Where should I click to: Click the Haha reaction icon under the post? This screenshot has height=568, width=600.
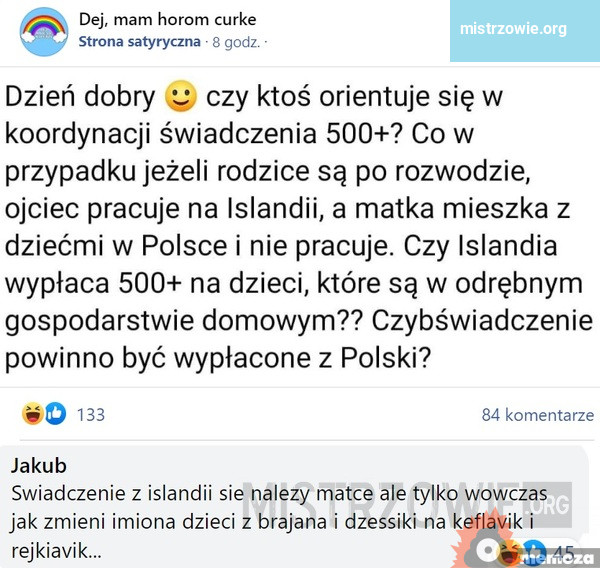click(x=33, y=414)
